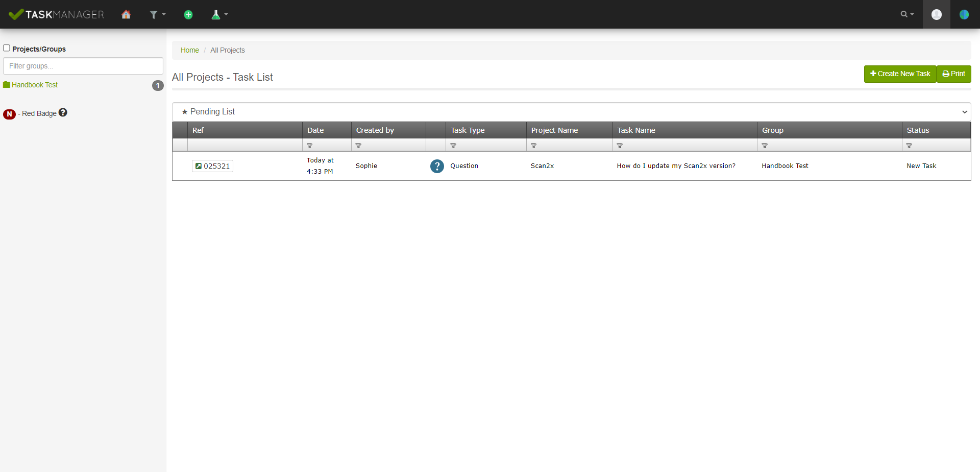Open the search magnifier in navbar
The width and height of the screenshot is (980, 472).
click(x=906, y=14)
